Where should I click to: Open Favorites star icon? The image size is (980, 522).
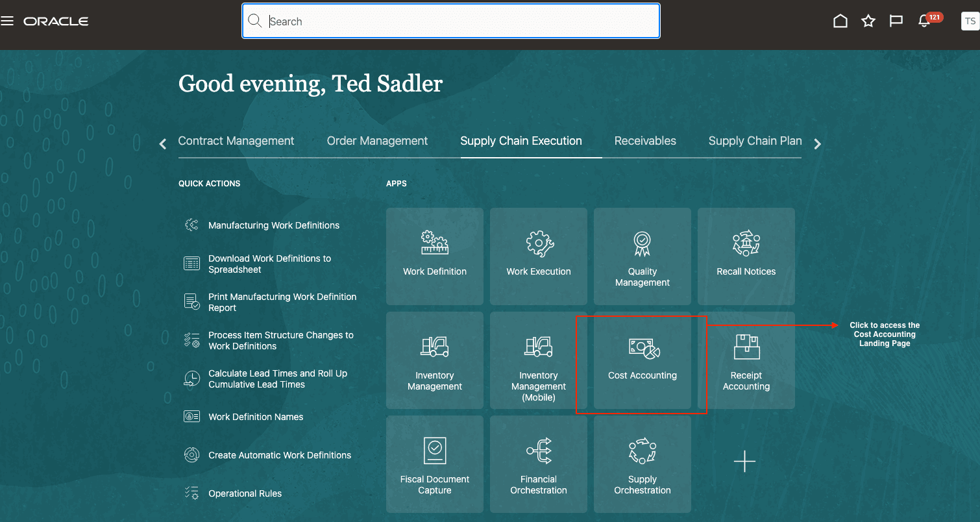pyautogui.click(x=868, y=21)
